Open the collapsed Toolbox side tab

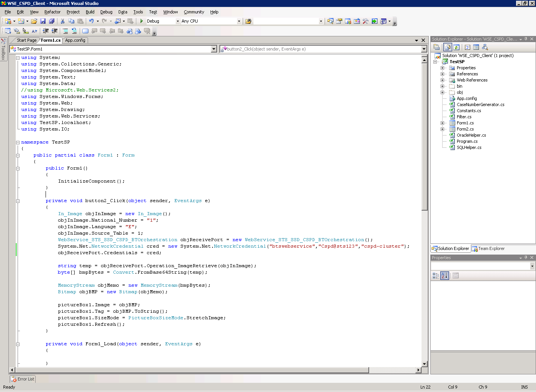pos(3,49)
